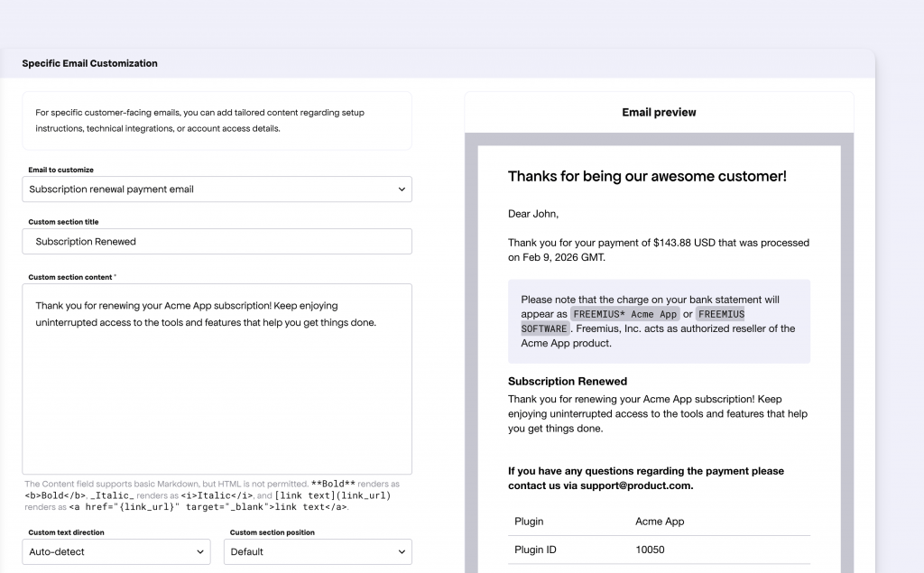Click the 'Acme App' table value

660,522
